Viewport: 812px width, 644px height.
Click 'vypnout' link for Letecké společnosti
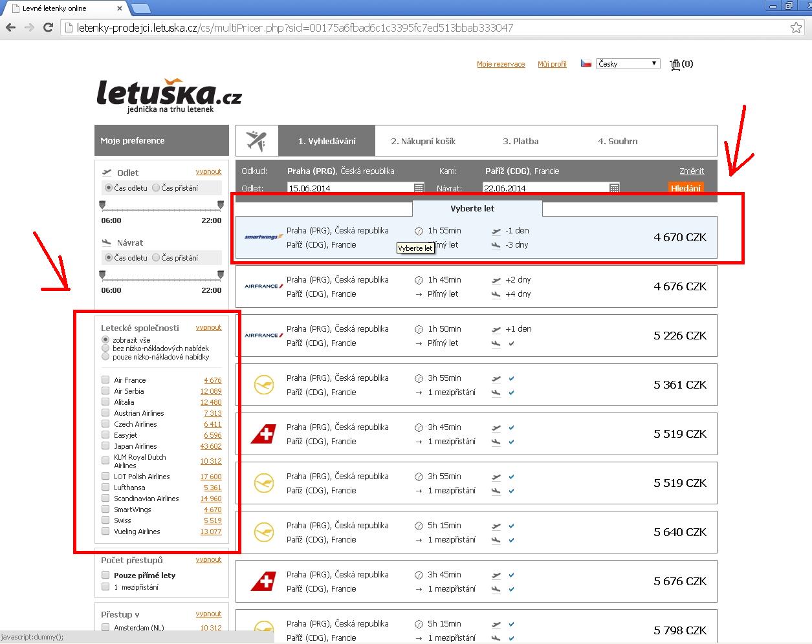pyautogui.click(x=208, y=328)
